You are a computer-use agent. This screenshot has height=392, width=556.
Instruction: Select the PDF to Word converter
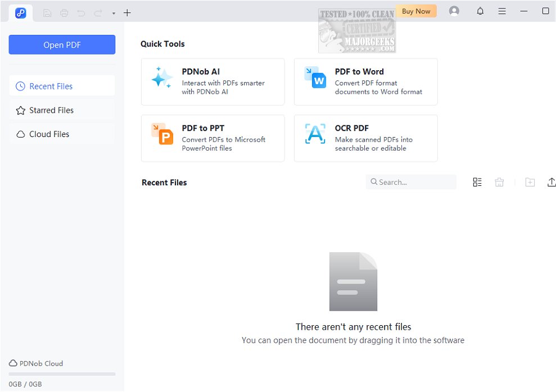365,81
